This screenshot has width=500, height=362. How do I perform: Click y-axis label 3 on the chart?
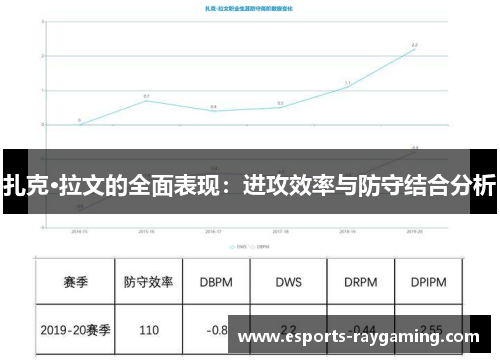[42, 22]
